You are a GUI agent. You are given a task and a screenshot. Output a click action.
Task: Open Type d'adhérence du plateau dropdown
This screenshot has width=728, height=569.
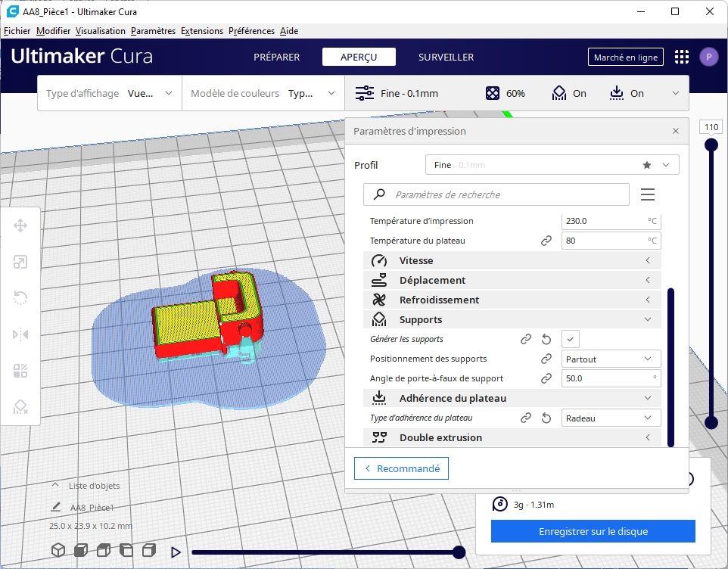coord(611,418)
